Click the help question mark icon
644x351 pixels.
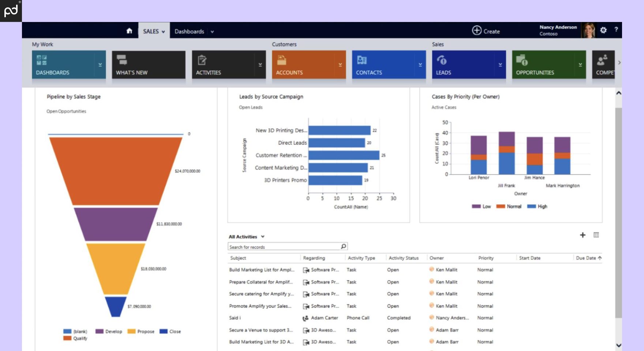click(616, 30)
